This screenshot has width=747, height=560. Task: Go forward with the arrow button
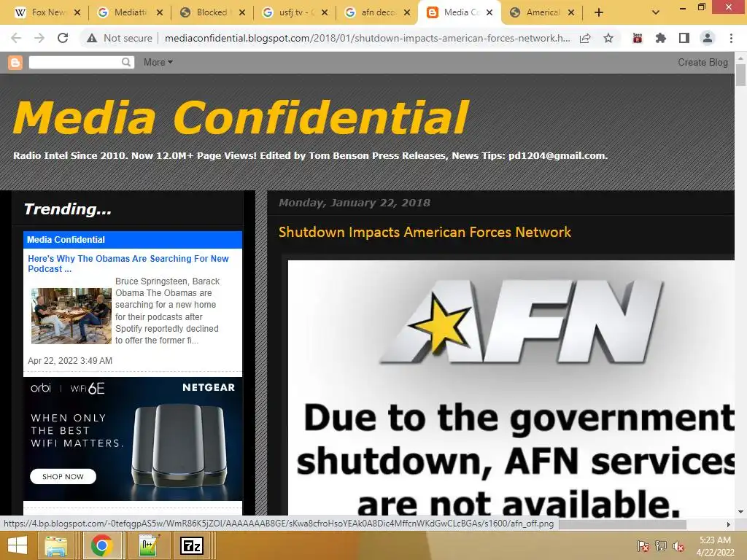coord(39,38)
